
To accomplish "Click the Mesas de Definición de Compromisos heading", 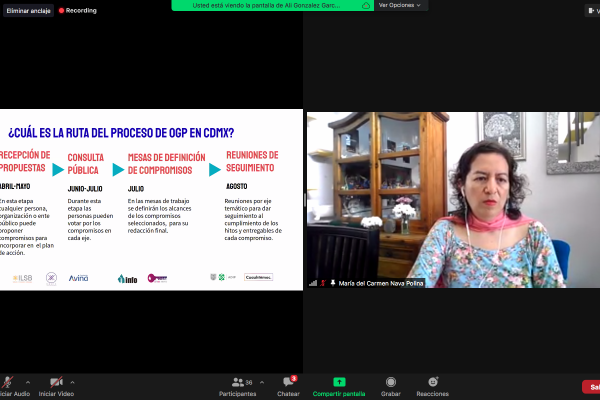I will tap(166, 164).
